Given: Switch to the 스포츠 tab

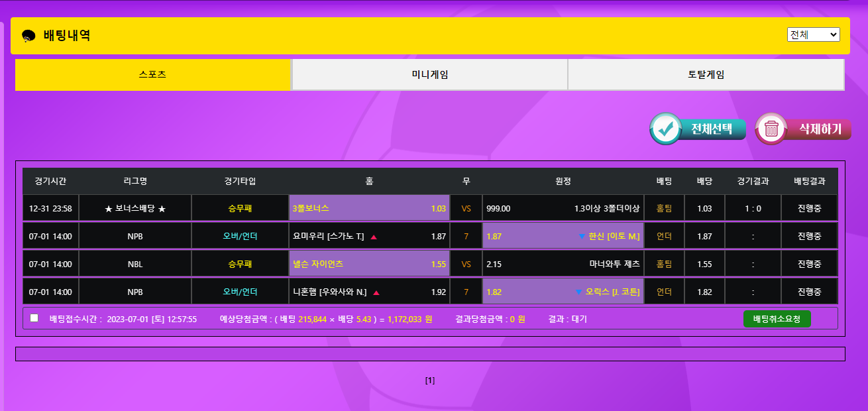Looking at the screenshot, I should point(152,75).
